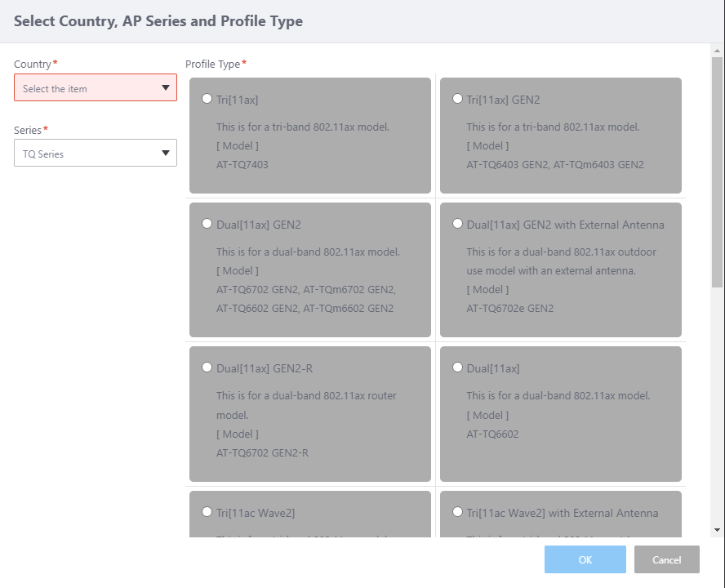725x588 pixels.
Task: Click the Cancel button
Action: [667, 559]
